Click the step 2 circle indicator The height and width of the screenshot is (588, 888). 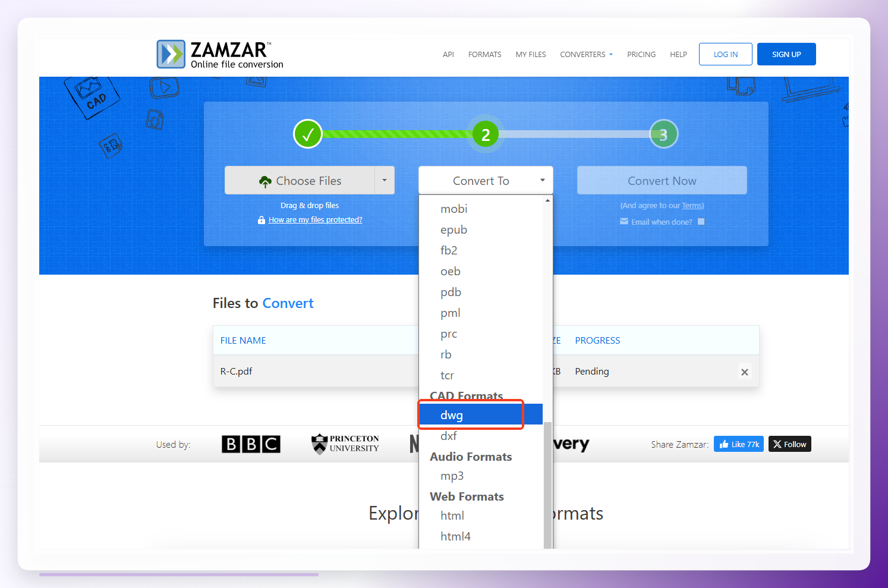click(486, 134)
